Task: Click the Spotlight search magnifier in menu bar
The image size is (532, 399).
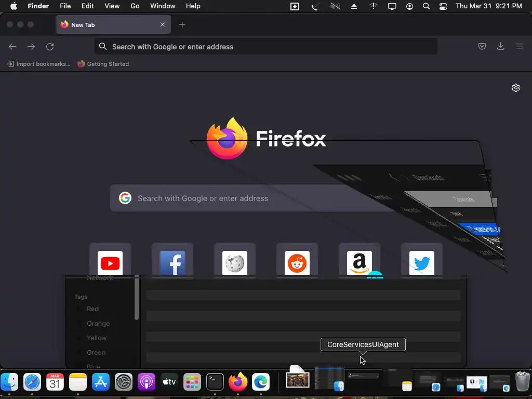Action: (426, 6)
